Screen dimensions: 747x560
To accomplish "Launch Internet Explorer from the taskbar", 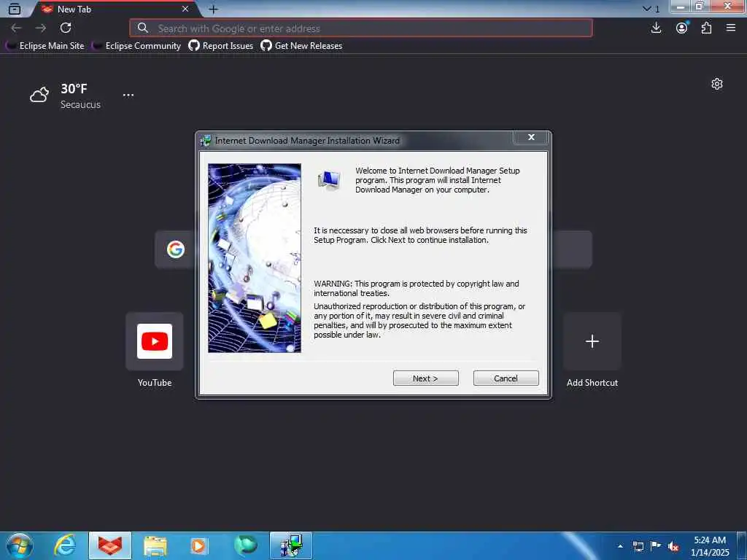I will 65,545.
